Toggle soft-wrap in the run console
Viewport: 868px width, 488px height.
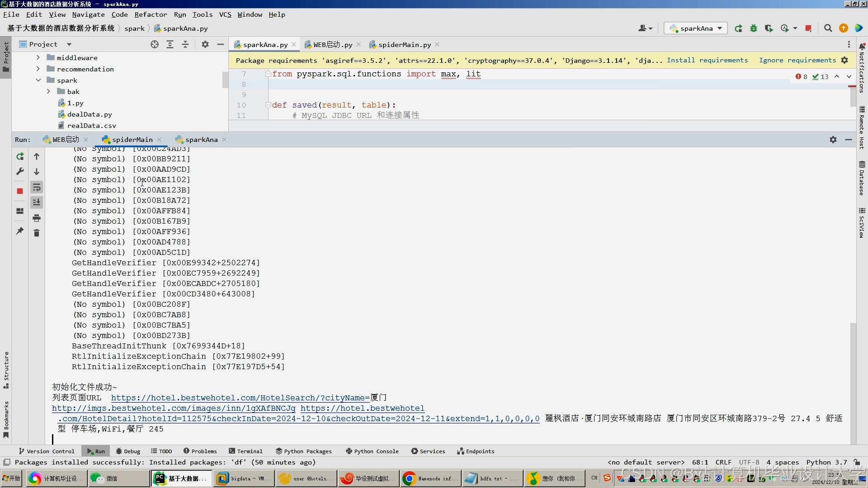tap(37, 187)
